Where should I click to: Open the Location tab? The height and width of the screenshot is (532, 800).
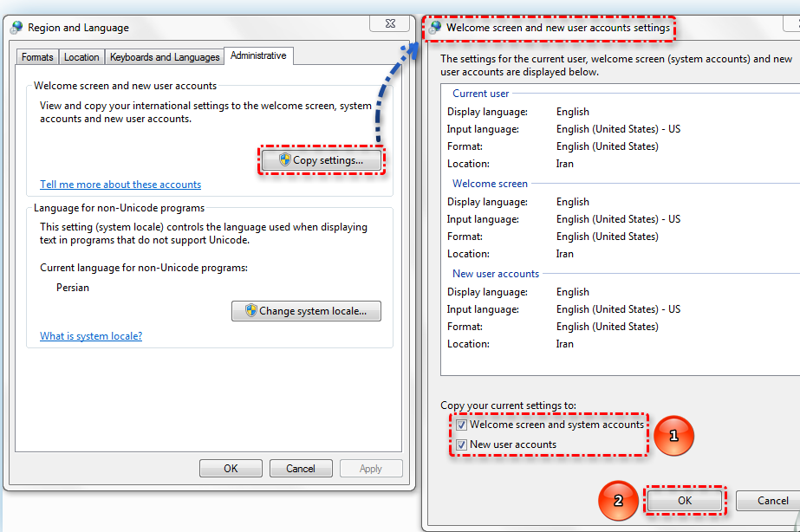click(81, 57)
